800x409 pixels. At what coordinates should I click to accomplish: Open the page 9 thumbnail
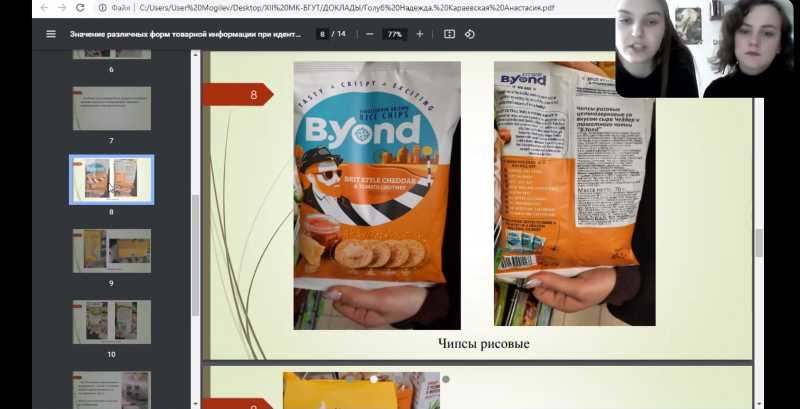click(x=112, y=250)
